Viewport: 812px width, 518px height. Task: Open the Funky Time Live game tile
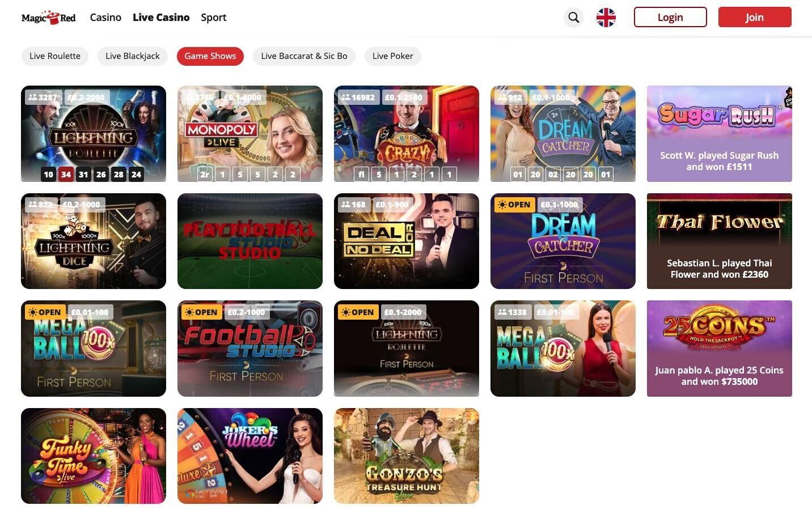click(94, 456)
